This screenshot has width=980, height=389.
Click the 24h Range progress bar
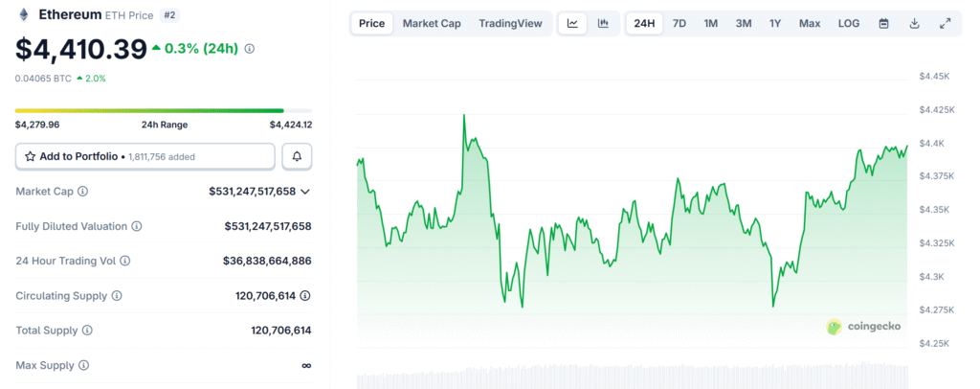pos(163,110)
